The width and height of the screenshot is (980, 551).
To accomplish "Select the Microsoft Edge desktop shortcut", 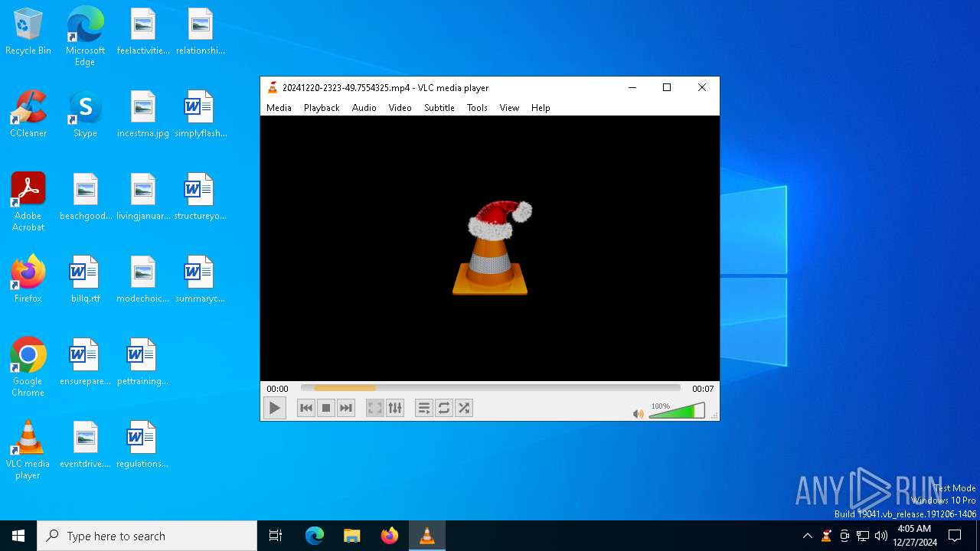I will tap(85, 36).
